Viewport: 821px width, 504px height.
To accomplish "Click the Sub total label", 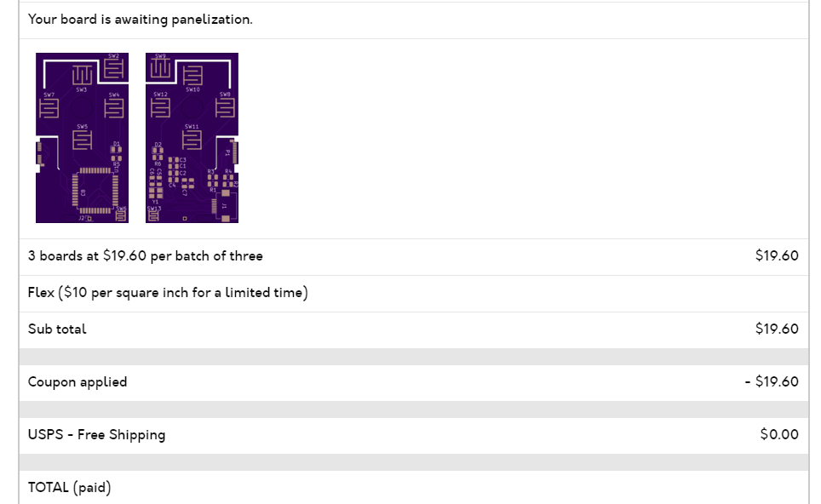I will (57, 329).
